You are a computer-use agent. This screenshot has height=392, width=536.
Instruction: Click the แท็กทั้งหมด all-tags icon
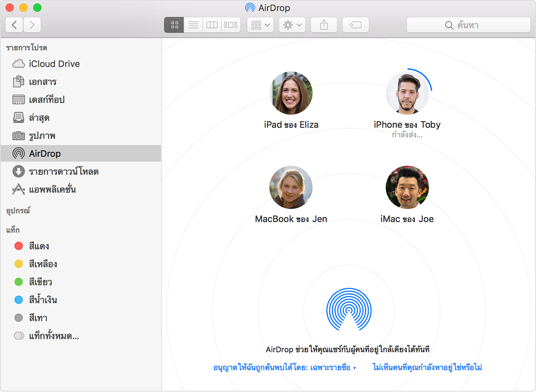pyautogui.click(x=19, y=336)
